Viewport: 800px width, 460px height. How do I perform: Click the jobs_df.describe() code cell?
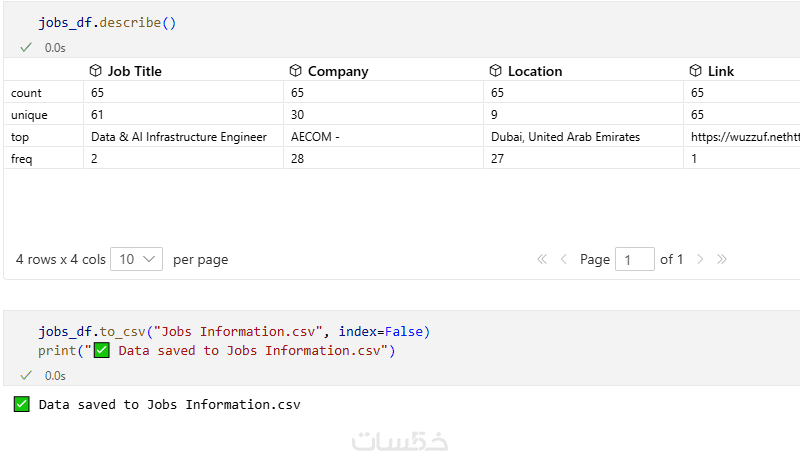point(107,22)
